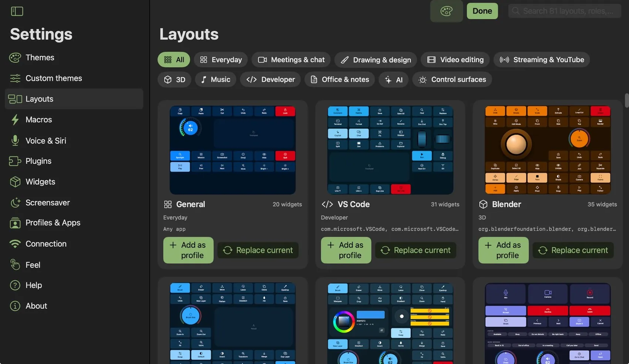Screen dimensions: 629x364
Task: Open Widgets settings
Action: point(74,182)
